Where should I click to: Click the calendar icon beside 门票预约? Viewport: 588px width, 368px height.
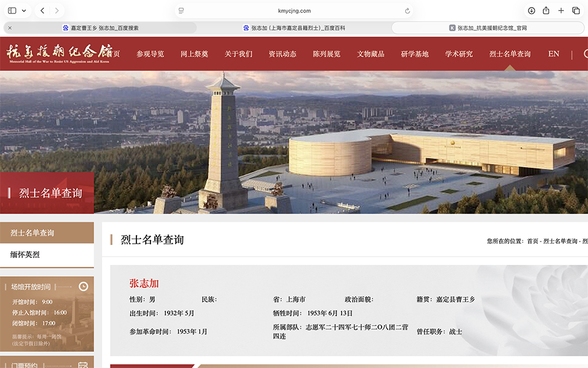click(x=83, y=365)
